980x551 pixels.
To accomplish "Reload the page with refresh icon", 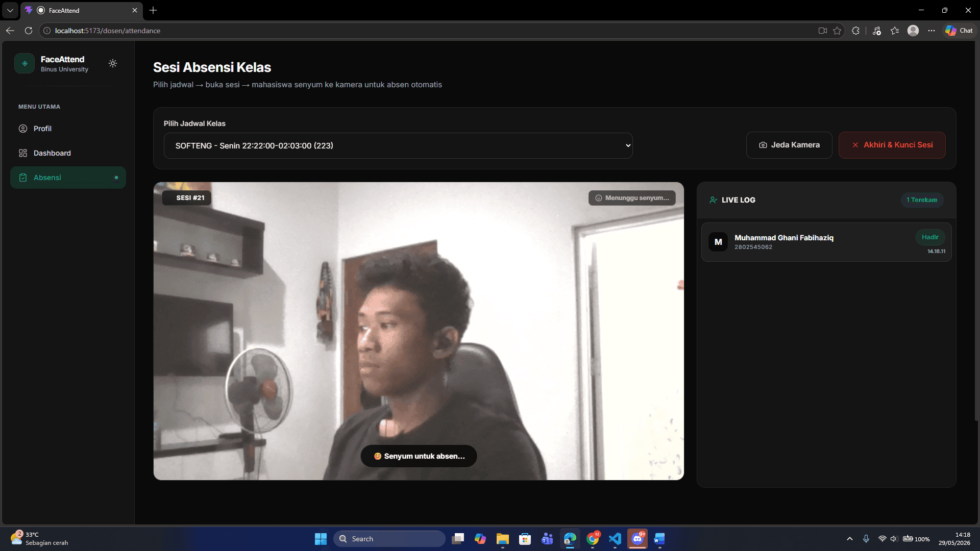I will pos(29,31).
